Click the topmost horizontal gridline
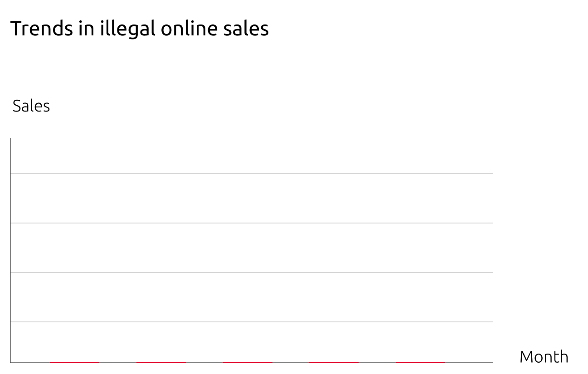This screenshot has height=374, width=588. [x=252, y=174]
